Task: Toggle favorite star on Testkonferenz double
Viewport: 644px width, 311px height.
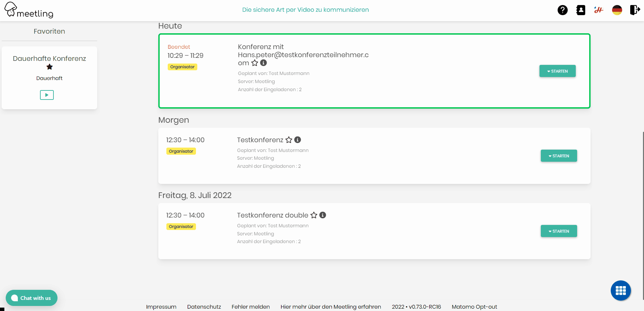Action: (314, 215)
